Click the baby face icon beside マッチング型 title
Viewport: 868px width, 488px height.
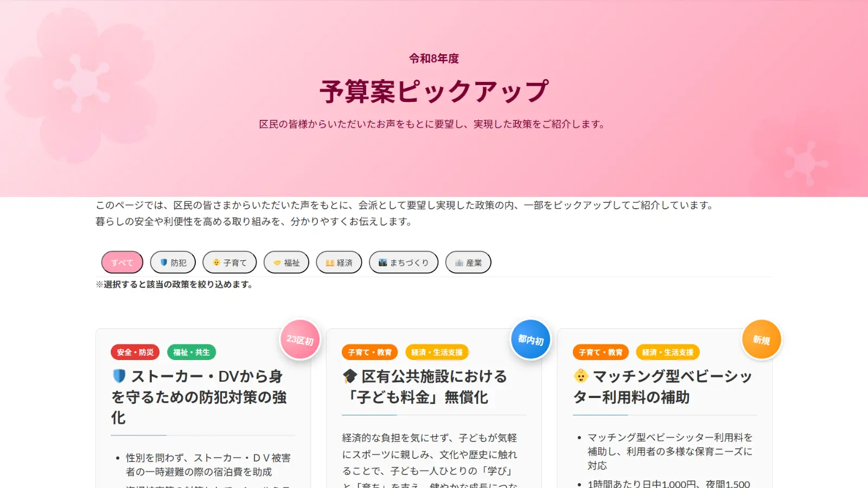pyautogui.click(x=581, y=376)
